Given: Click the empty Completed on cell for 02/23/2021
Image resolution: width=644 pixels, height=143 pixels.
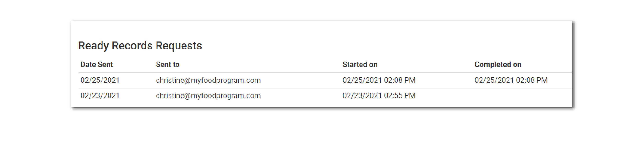Looking at the screenshot, I should pyautogui.click(x=511, y=96).
